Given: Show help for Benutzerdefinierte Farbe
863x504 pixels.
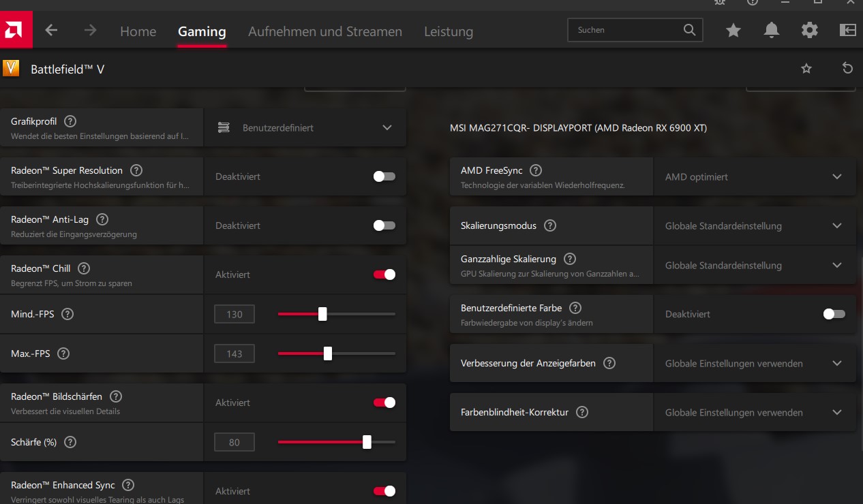Looking at the screenshot, I should coord(575,308).
